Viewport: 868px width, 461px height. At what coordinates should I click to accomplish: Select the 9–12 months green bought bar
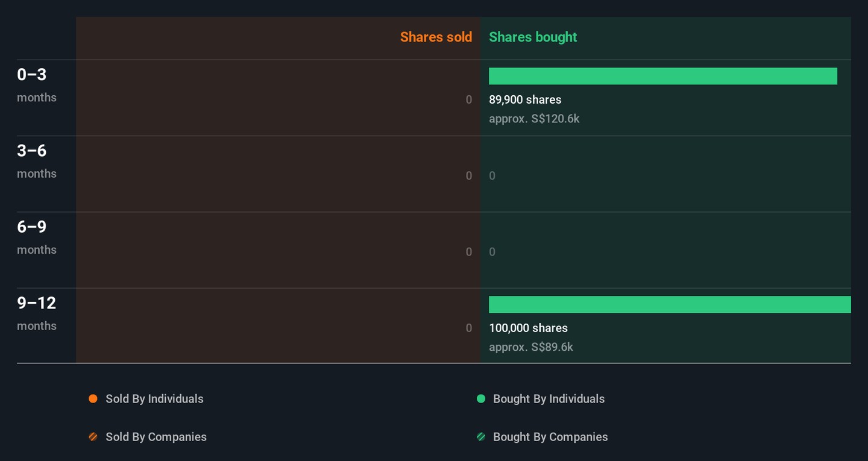[x=669, y=304]
